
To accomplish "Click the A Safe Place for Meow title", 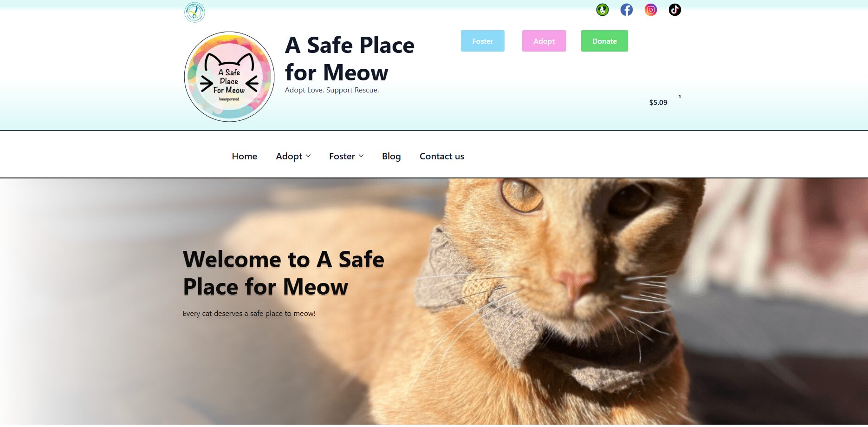I will pos(350,59).
